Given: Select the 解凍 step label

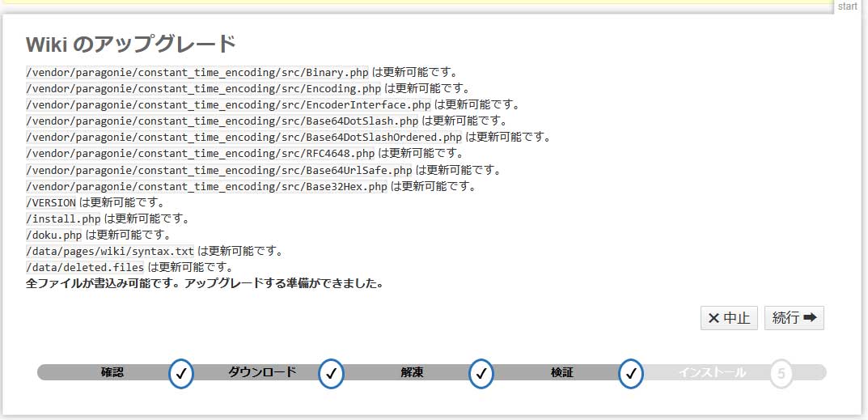Looking at the screenshot, I should pos(413,372).
